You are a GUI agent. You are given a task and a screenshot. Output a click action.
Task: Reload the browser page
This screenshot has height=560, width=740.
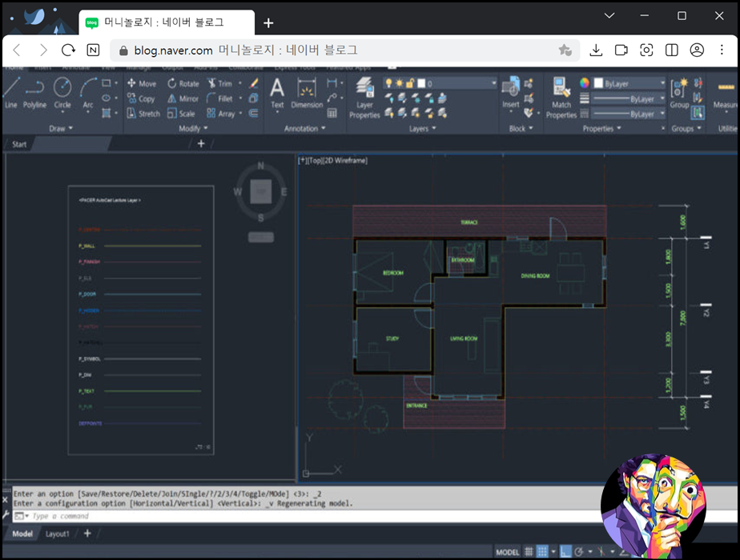click(68, 50)
